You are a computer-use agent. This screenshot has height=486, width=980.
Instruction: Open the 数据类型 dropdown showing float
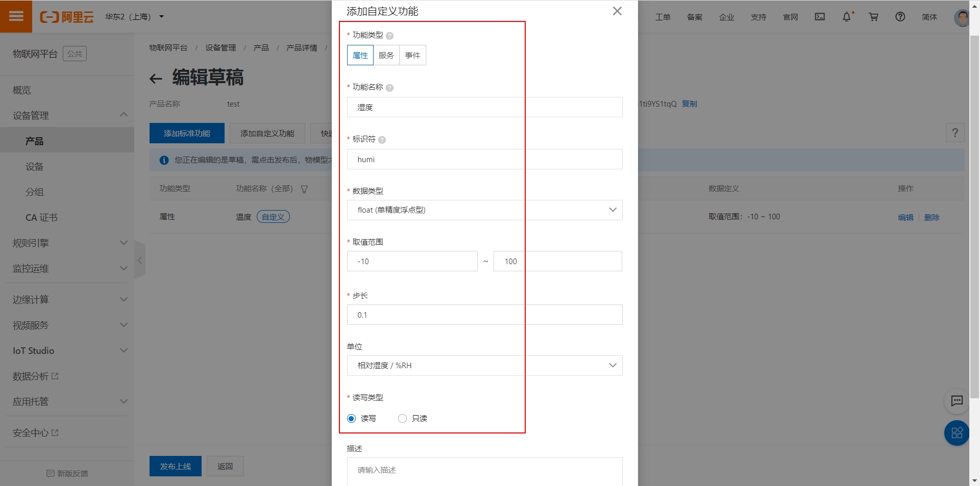(484, 210)
